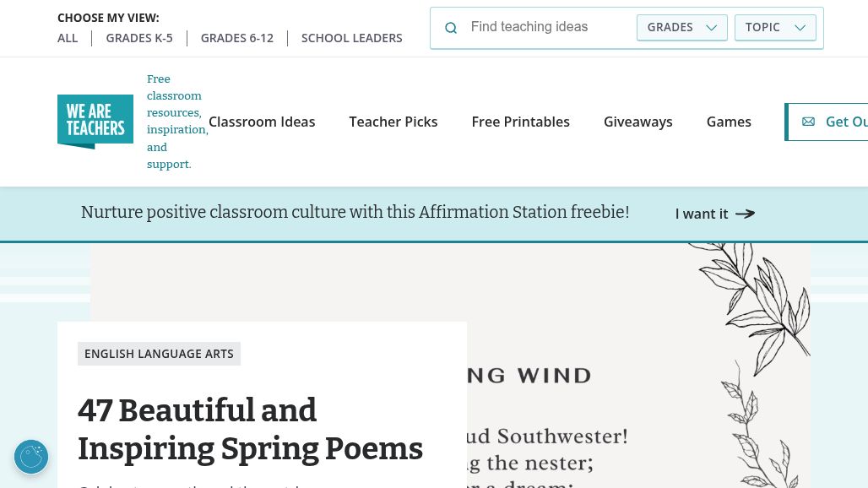Switch view to GRADES K-5
This screenshot has width=868, height=488.
coord(139,38)
